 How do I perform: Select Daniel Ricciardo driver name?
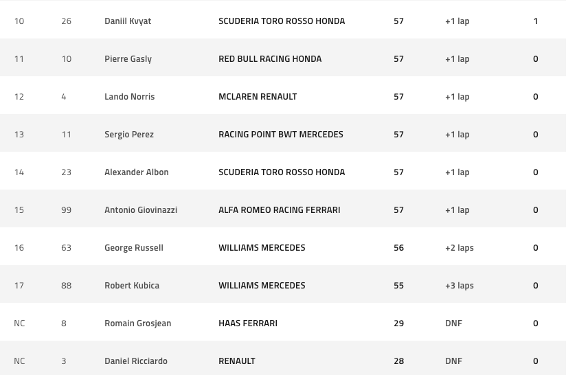(136, 361)
